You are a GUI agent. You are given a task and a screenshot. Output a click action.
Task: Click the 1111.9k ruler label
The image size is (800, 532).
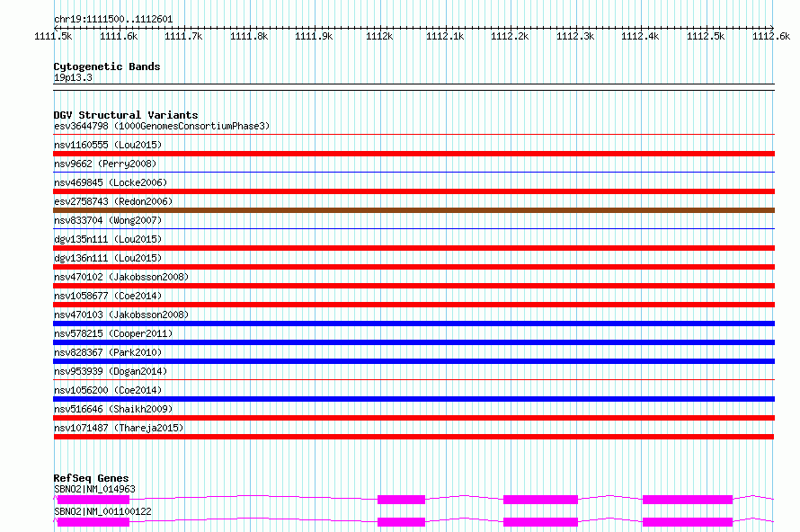pyautogui.click(x=315, y=36)
